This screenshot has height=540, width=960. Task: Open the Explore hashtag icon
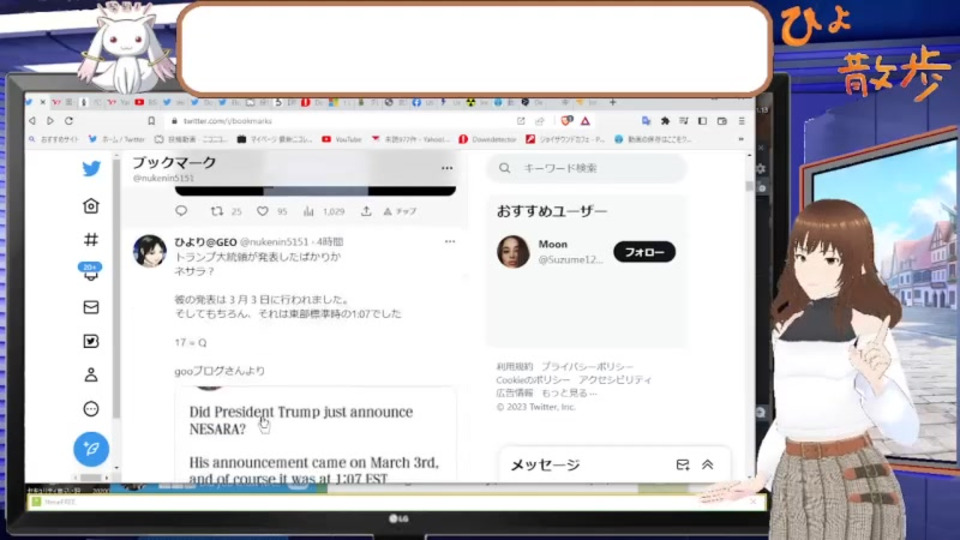[x=91, y=239]
